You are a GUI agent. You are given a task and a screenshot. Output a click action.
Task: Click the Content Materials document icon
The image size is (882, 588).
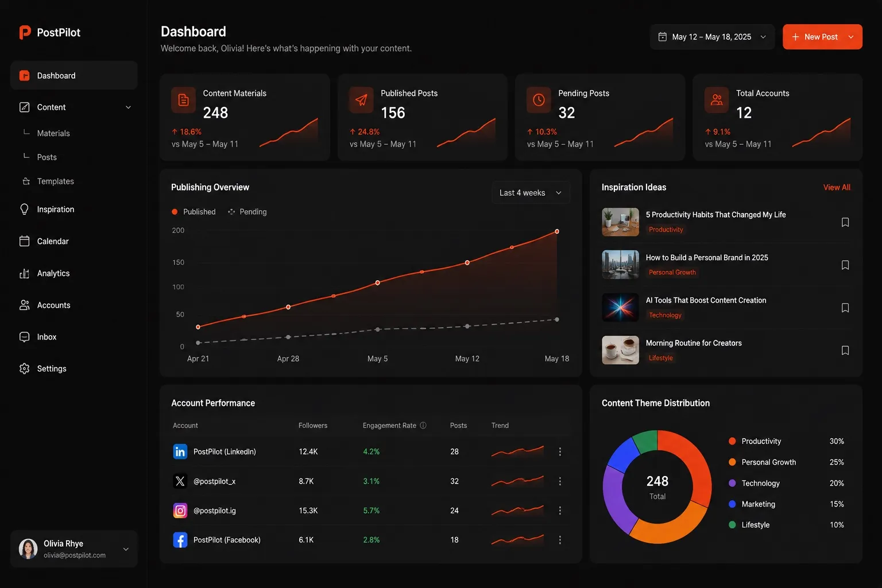(183, 100)
